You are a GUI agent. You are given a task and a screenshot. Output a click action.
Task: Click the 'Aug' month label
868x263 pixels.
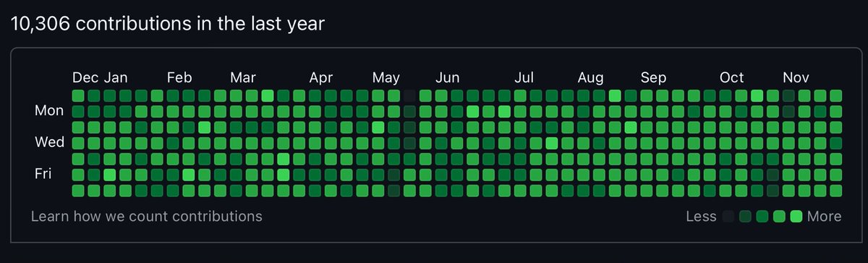click(591, 78)
